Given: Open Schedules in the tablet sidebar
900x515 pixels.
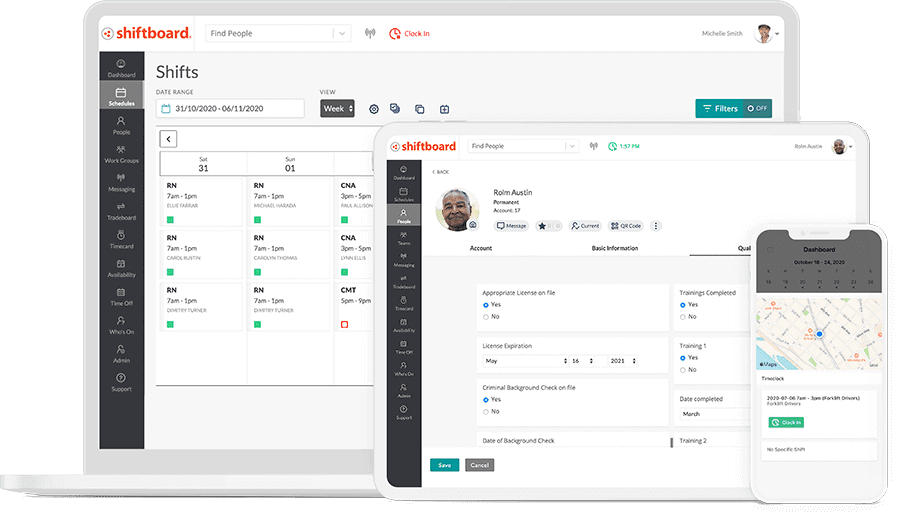Looking at the screenshot, I should (404, 195).
